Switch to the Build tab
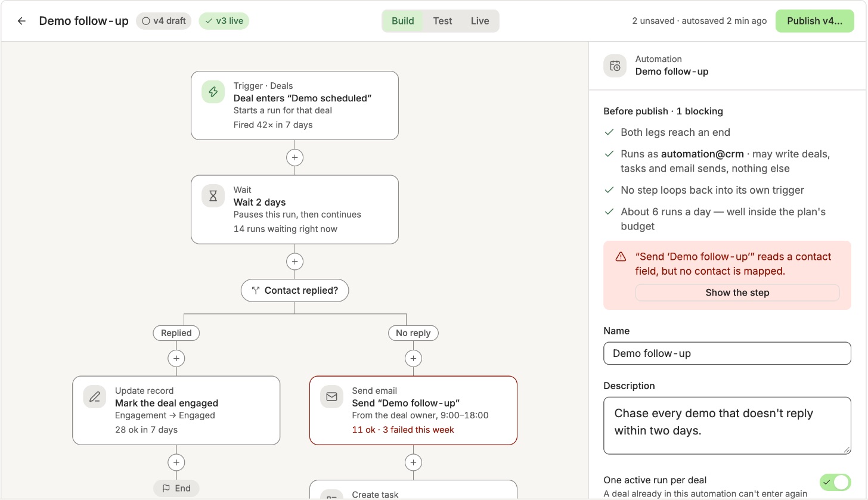The height and width of the screenshot is (500, 868). (x=403, y=21)
